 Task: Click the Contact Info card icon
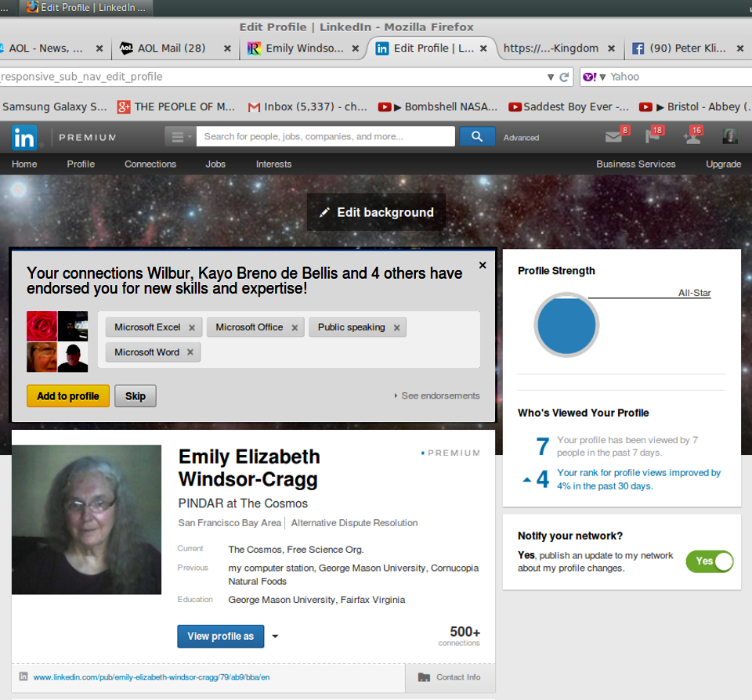424,677
